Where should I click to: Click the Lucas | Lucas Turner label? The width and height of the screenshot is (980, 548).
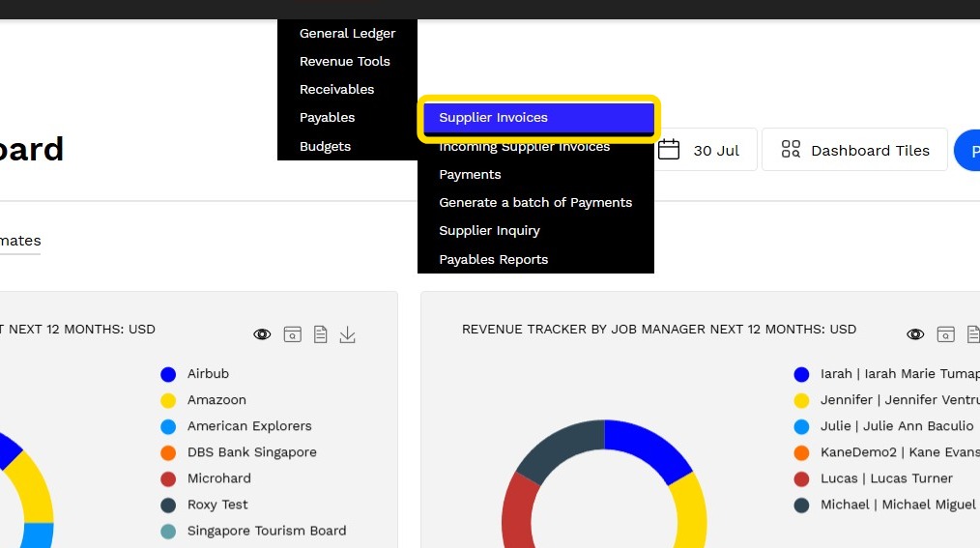886,478
